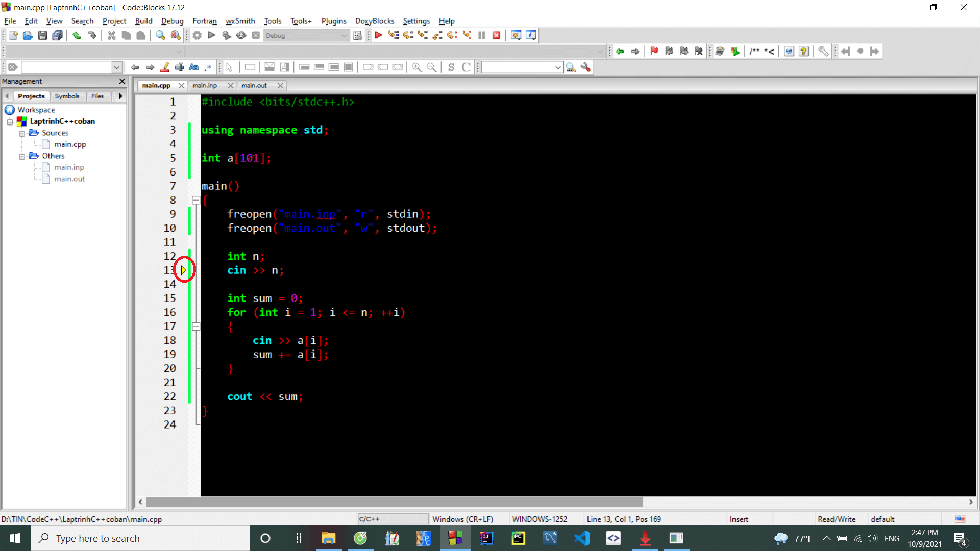Screen dimensions: 980x551
Task: Collapse the line 8 code block bracket
Action: [x=196, y=200]
